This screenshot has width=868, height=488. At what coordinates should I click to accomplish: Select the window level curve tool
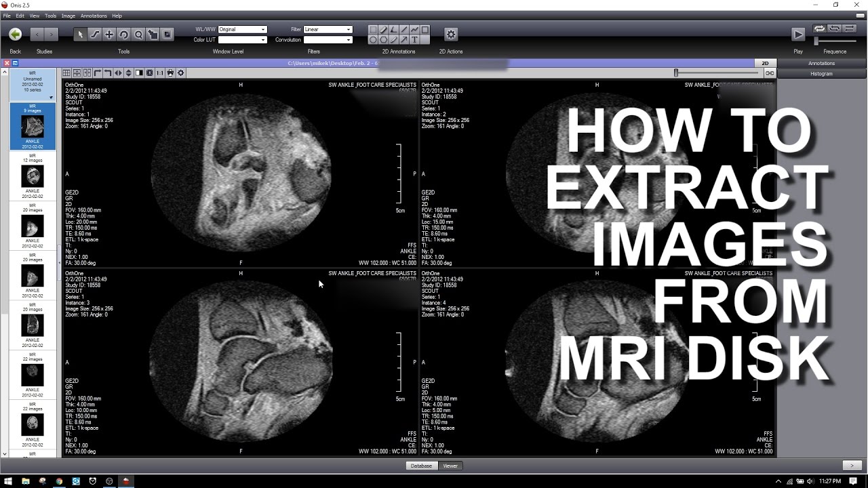point(95,35)
